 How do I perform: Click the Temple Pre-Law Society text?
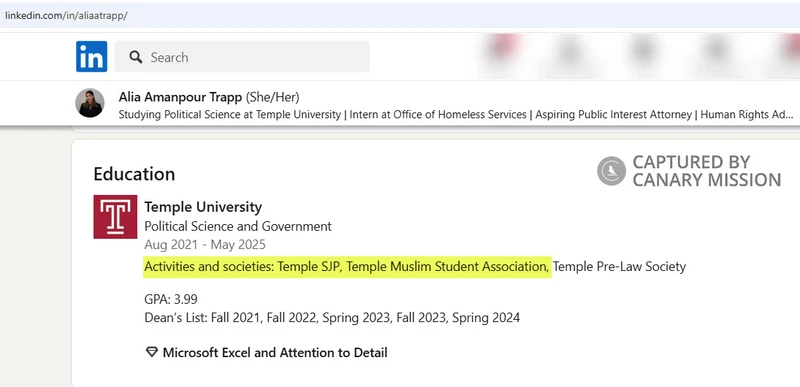619,267
